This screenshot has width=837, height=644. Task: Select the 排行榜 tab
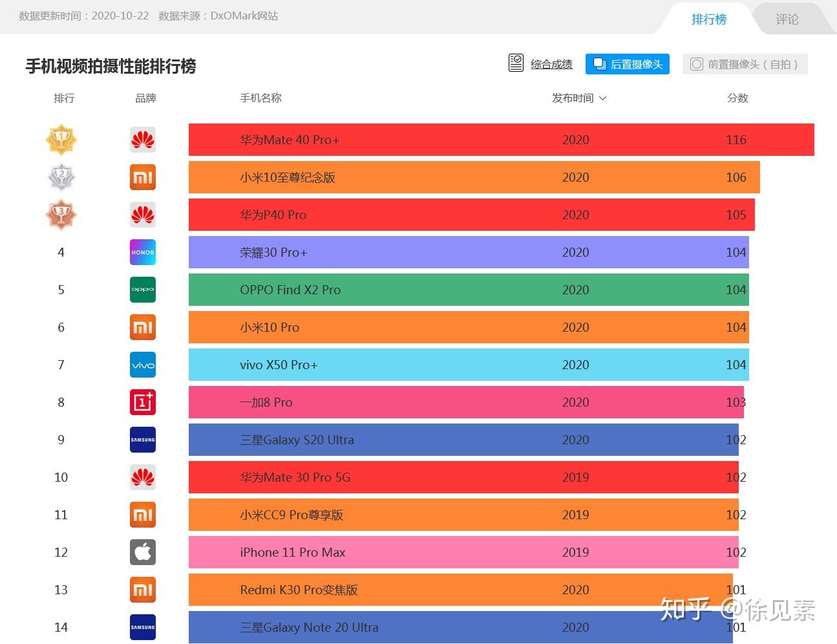[709, 19]
